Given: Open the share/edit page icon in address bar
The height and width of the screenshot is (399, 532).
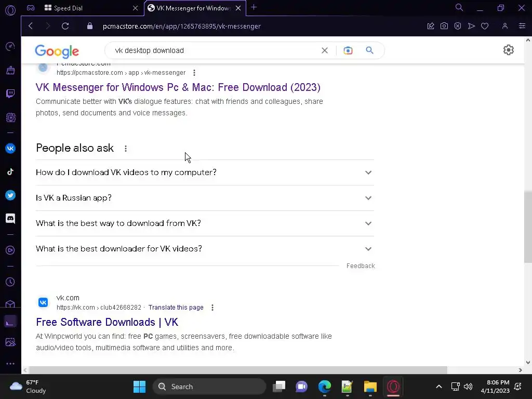Looking at the screenshot, I should [431, 26].
